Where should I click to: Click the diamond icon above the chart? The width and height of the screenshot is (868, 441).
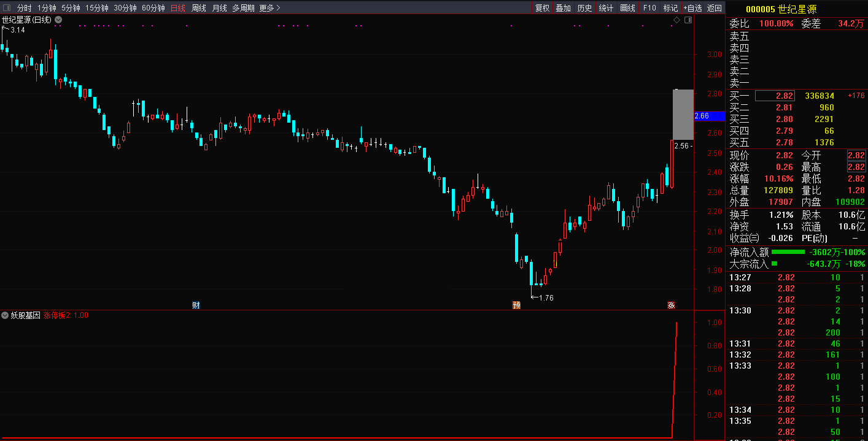coord(677,20)
